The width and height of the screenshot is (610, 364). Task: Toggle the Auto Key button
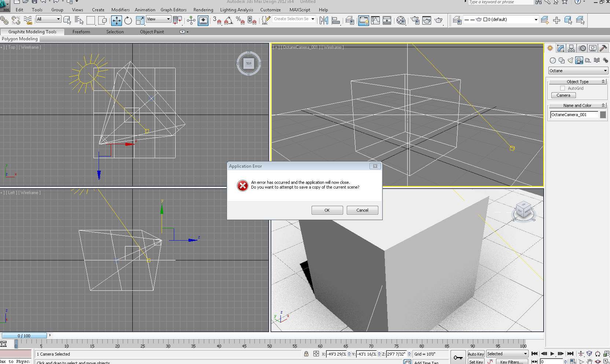tap(476, 354)
